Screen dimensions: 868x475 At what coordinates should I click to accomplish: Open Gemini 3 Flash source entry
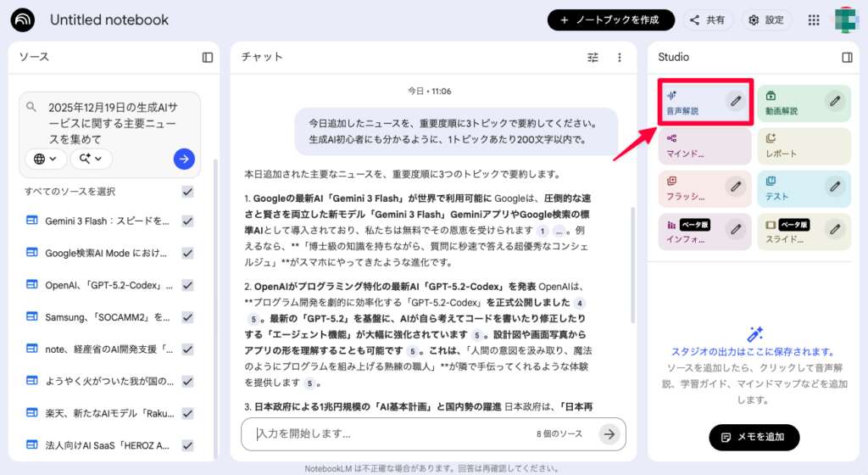[108, 221]
